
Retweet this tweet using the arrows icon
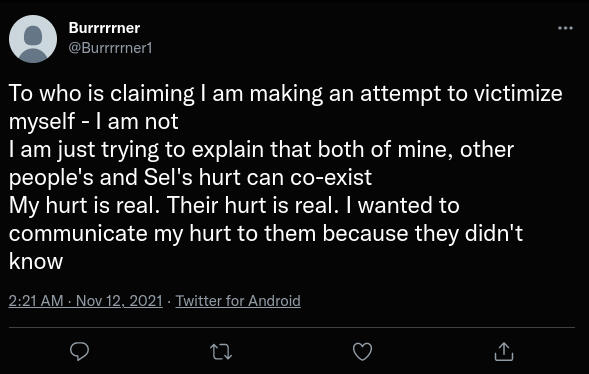(x=221, y=352)
